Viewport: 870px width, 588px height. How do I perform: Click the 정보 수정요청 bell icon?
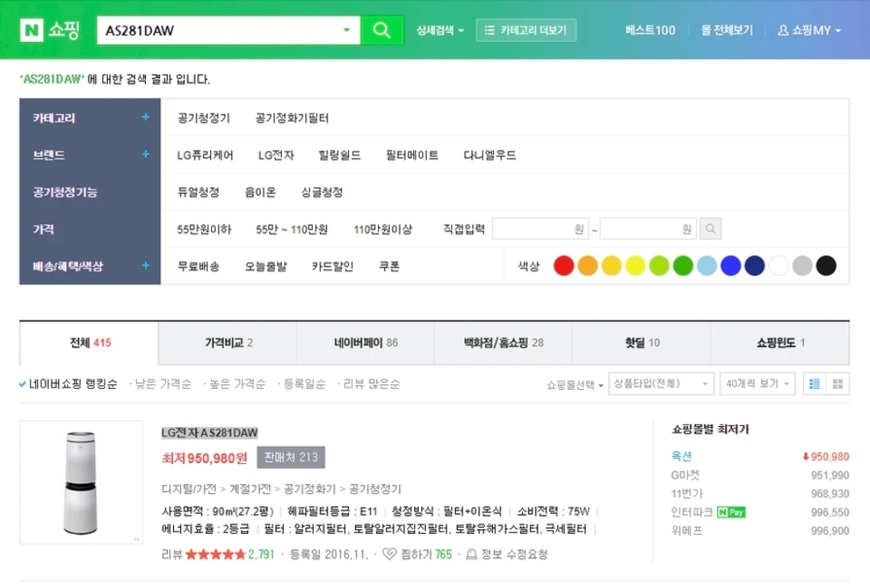point(471,554)
